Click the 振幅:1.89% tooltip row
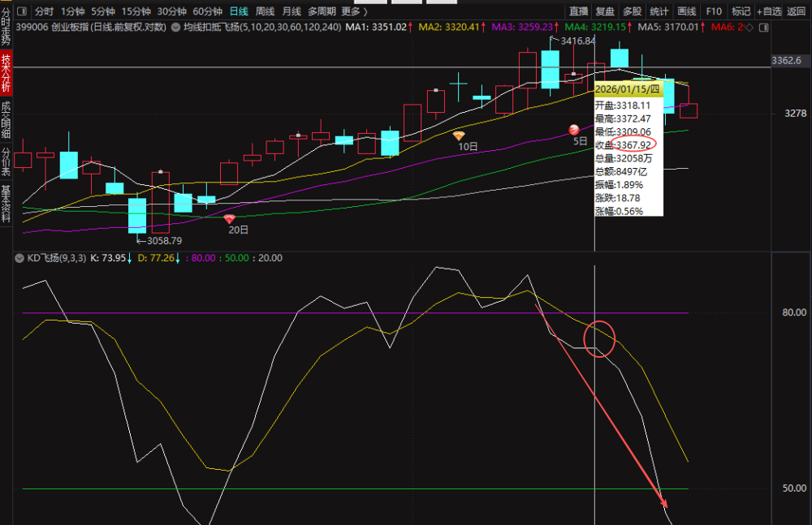812x525 pixels. point(619,185)
